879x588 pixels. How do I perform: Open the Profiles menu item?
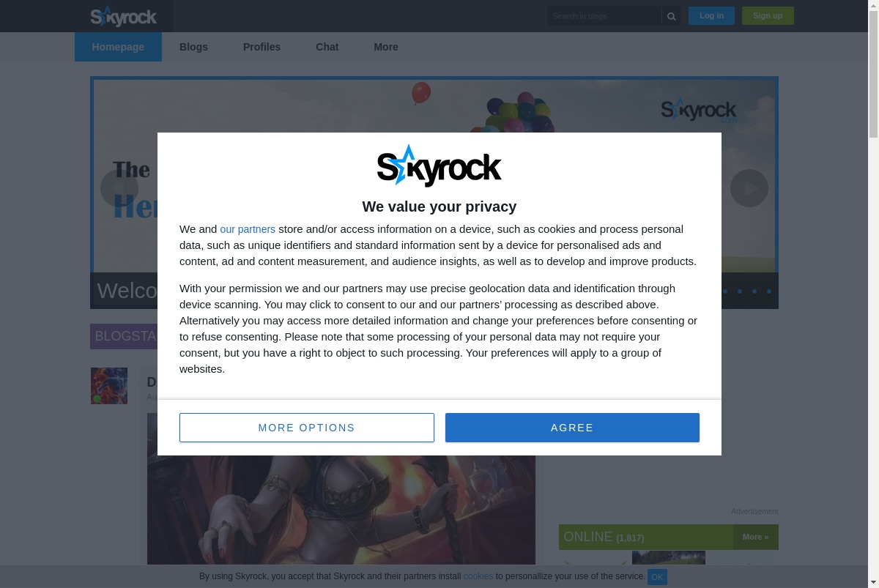[262, 47]
